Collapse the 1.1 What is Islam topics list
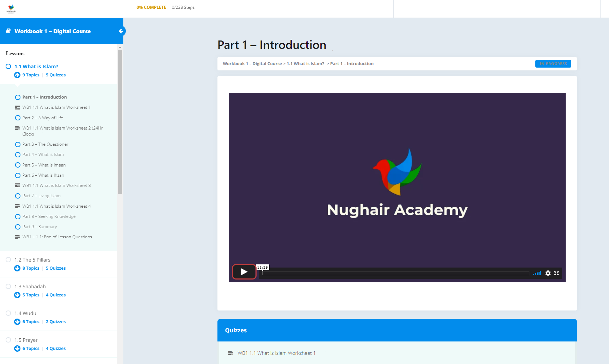This screenshot has height=364, width=609. click(x=17, y=75)
